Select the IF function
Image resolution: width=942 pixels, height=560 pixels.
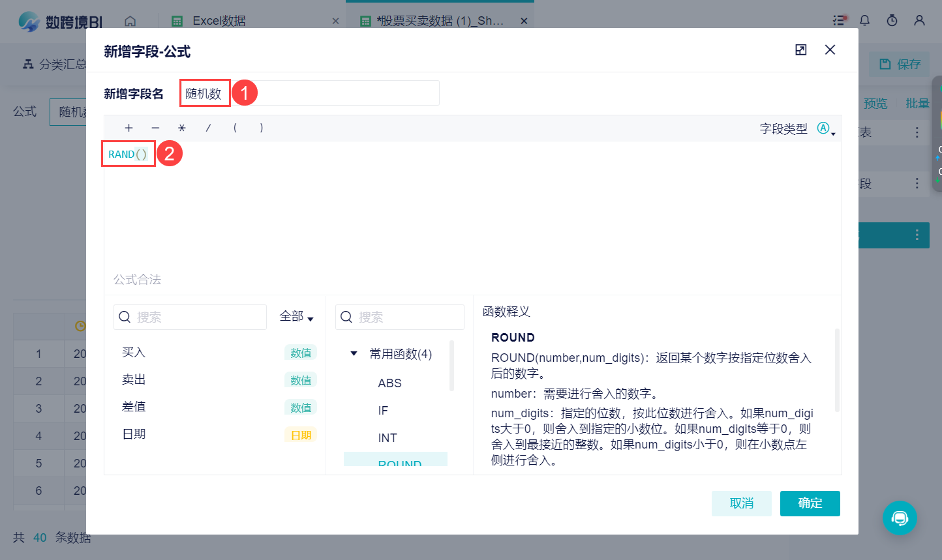coord(383,411)
